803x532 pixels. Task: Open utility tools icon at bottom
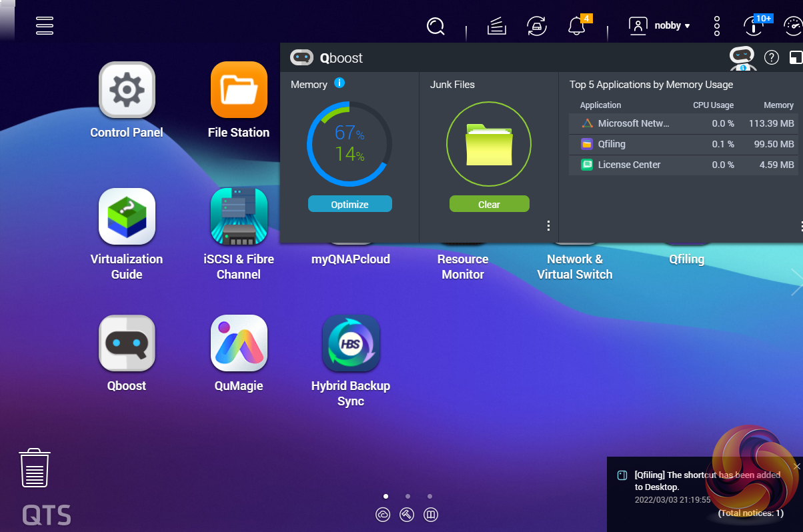[407, 515]
